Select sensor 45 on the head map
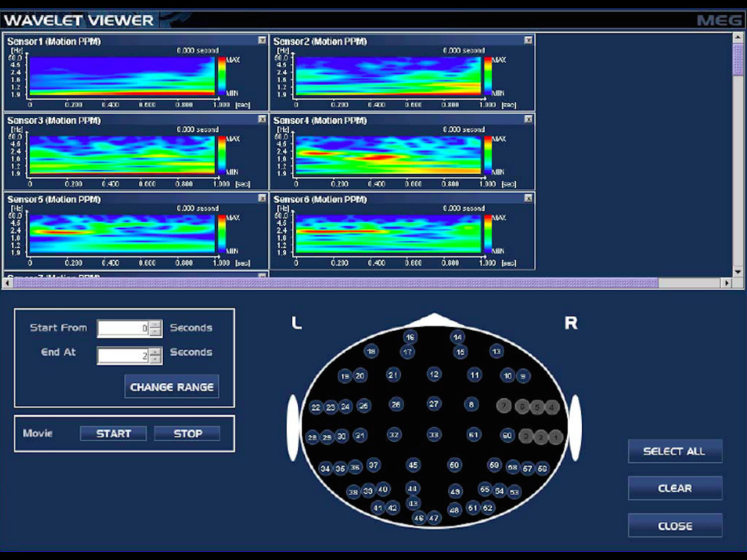This screenshot has width=747, height=560. [413, 465]
